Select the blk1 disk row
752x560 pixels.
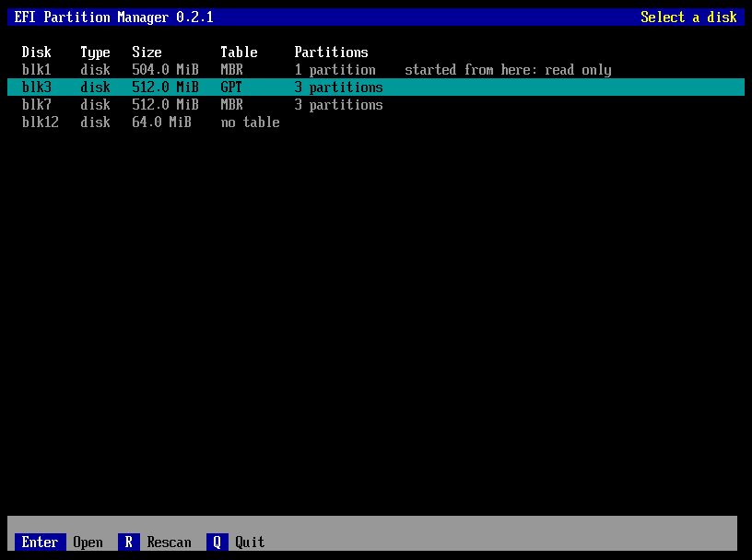375,70
